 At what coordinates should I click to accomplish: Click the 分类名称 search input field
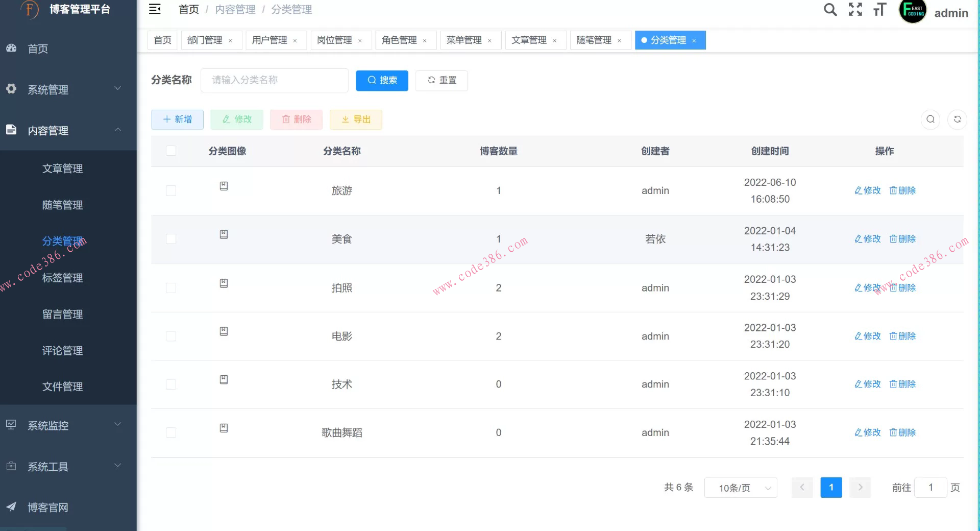coord(274,80)
